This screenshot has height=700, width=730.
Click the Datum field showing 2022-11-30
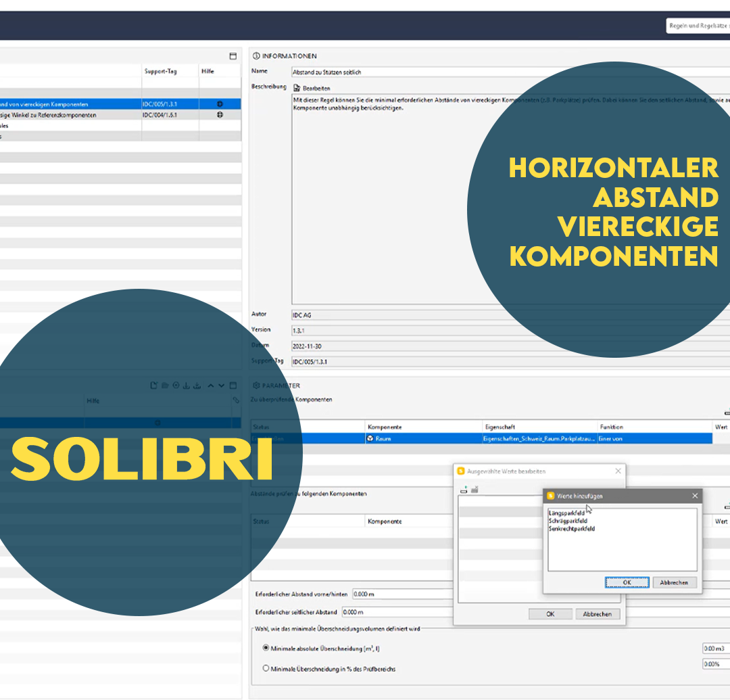[511, 346]
